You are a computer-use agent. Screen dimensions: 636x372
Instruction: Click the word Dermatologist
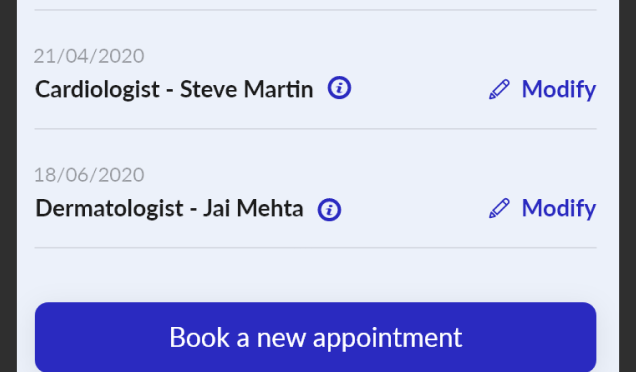point(110,208)
